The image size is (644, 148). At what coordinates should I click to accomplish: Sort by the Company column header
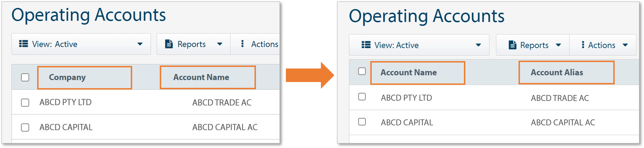click(67, 77)
